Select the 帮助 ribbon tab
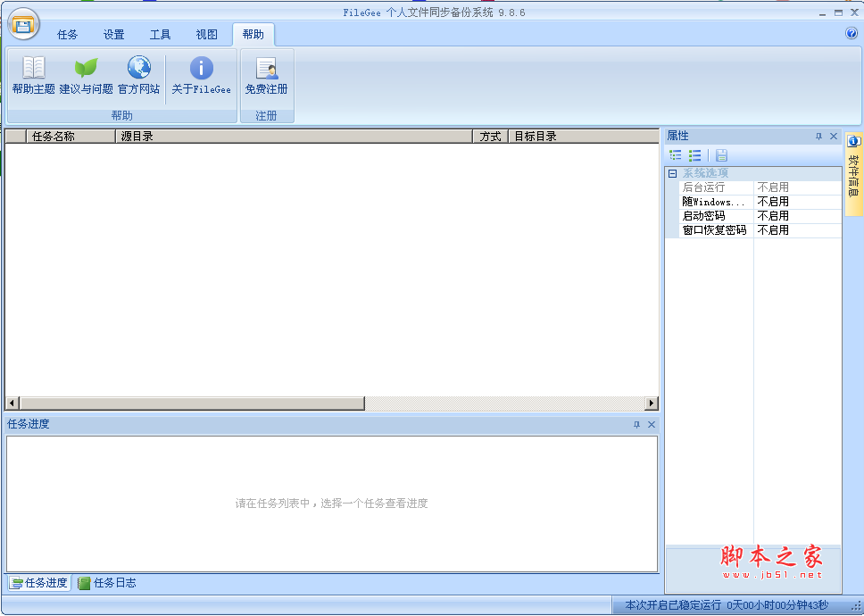 pyautogui.click(x=253, y=35)
